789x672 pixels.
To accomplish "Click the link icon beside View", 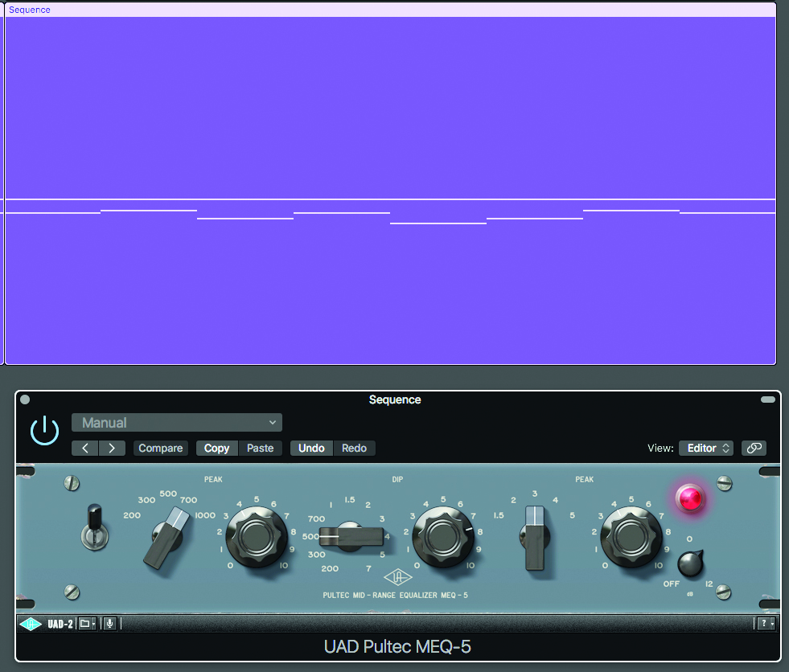I will (x=754, y=449).
